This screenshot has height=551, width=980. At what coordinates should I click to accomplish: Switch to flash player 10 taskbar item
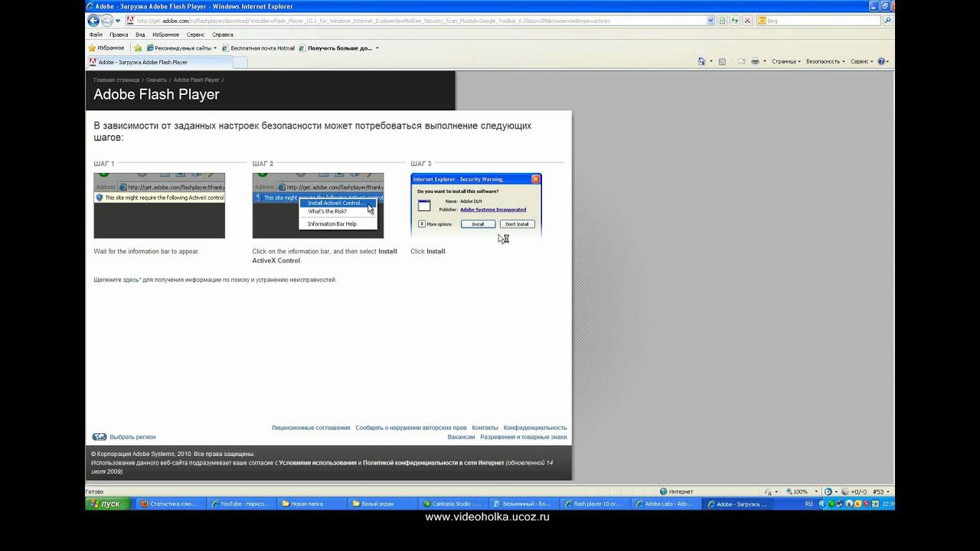pos(593,504)
